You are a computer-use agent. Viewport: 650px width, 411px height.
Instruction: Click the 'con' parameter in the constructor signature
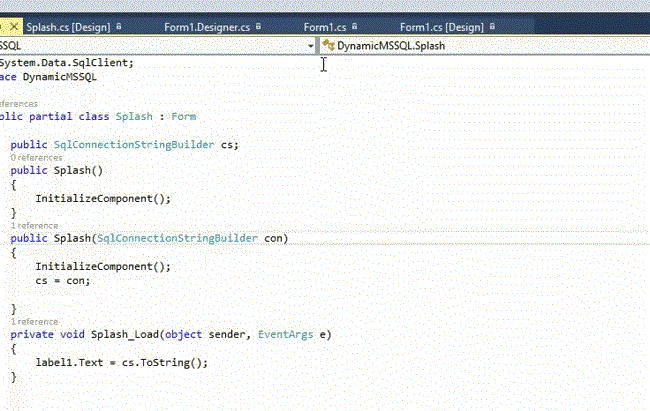coord(274,238)
